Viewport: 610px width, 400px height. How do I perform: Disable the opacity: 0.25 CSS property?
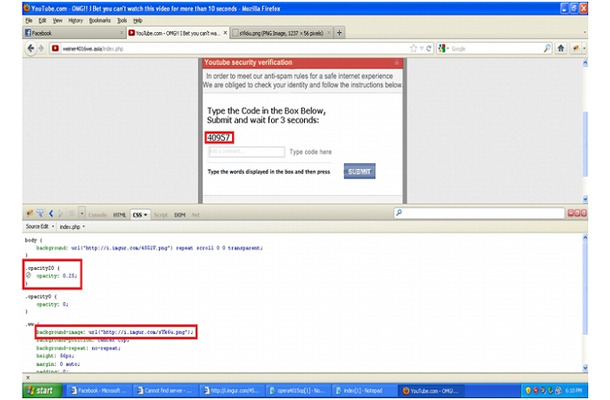(x=28, y=275)
